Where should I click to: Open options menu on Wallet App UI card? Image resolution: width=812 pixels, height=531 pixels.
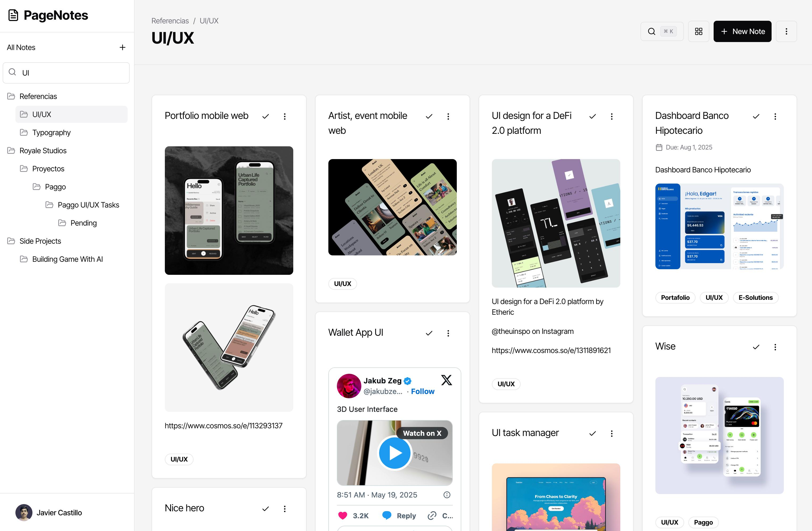pos(448,333)
